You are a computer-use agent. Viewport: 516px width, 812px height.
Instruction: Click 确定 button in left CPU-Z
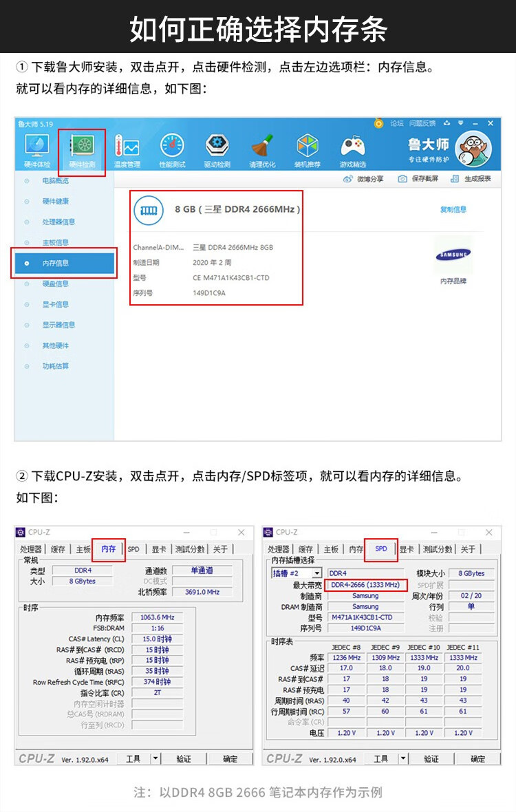click(230, 758)
